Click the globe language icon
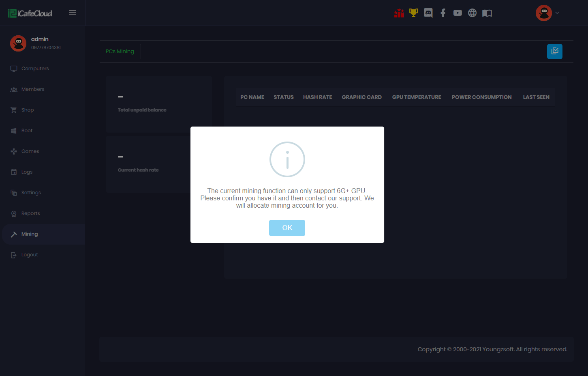Viewport: 588px width, 376px height. (472, 13)
